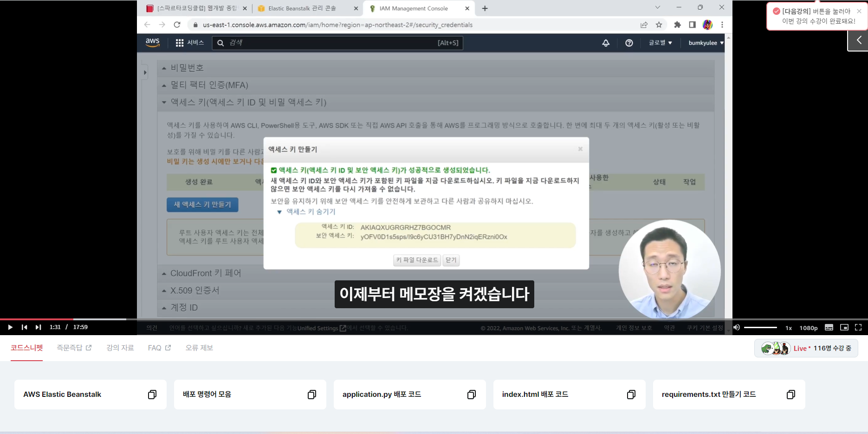Image resolution: width=868 pixels, height=434 pixels.
Task: Open the 오류 제보 tab
Action: (x=199, y=348)
